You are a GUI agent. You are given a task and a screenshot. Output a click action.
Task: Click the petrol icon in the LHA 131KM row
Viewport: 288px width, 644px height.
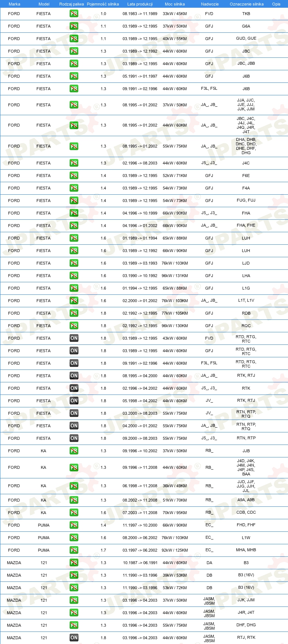click(x=74, y=276)
